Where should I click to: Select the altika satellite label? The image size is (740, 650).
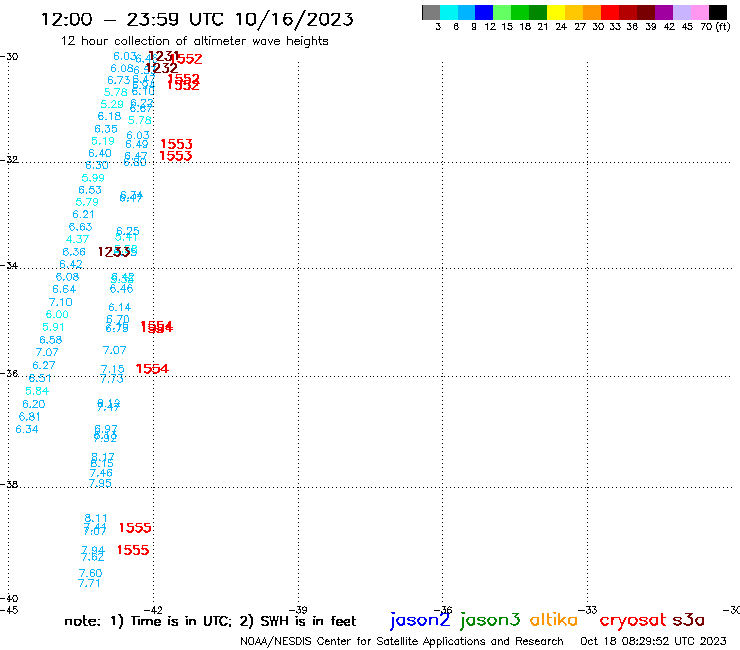pos(554,620)
